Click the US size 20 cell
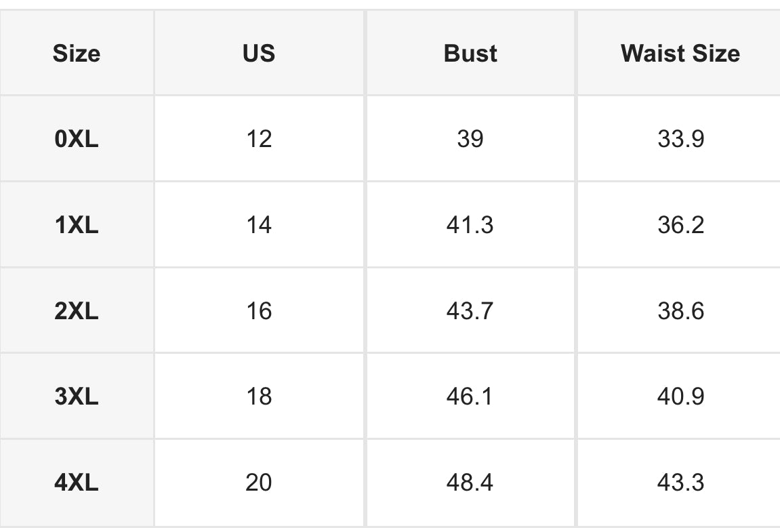The image size is (780, 532). pyautogui.click(x=259, y=483)
